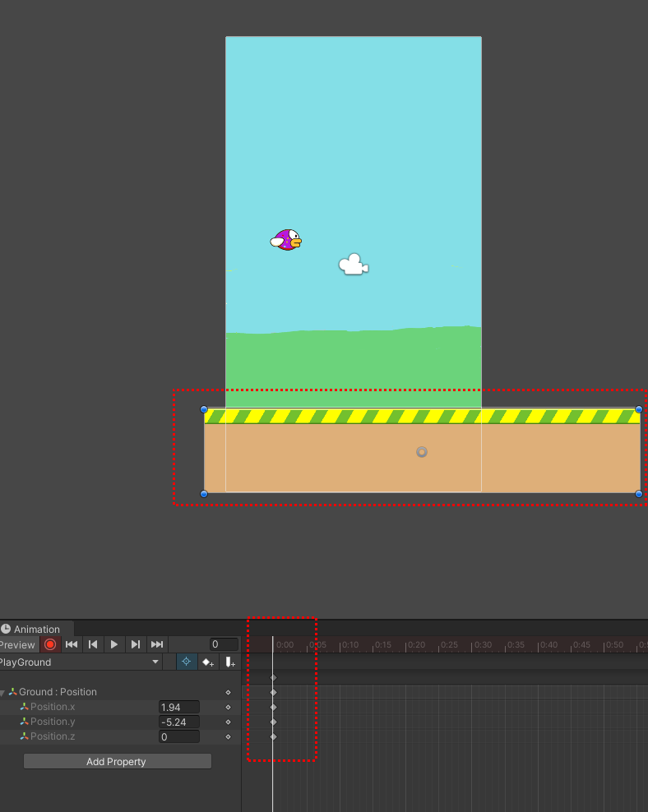The height and width of the screenshot is (812, 648).
Task: Click the key indicator diamond for Position.z
Action: [228, 736]
